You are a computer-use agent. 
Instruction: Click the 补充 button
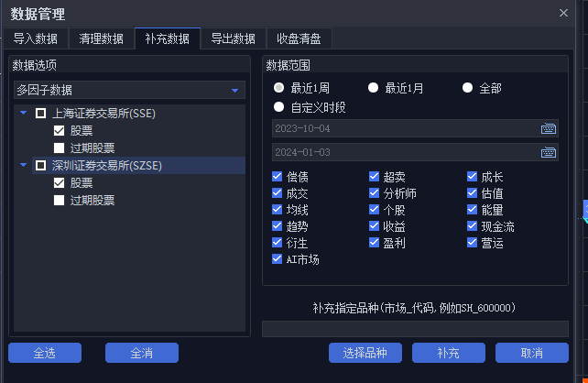pyautogui.click(x=449, y=353)
